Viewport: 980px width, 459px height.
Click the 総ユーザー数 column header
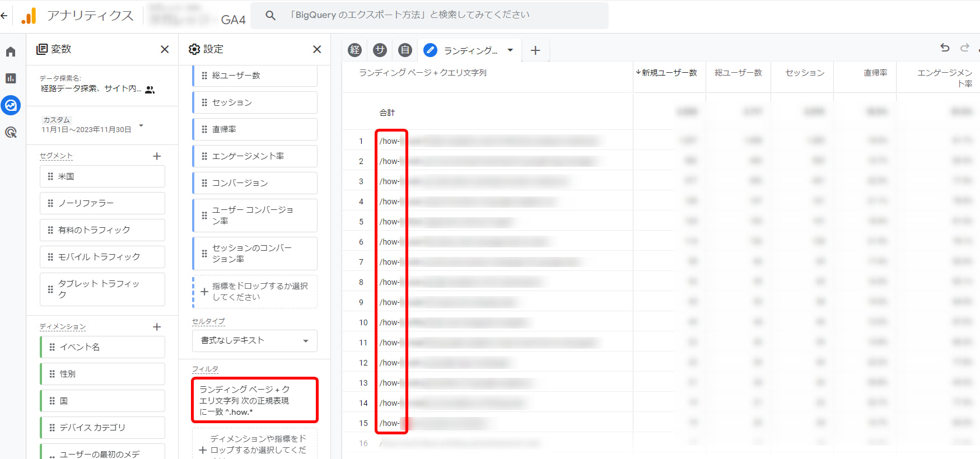[738, 73]
